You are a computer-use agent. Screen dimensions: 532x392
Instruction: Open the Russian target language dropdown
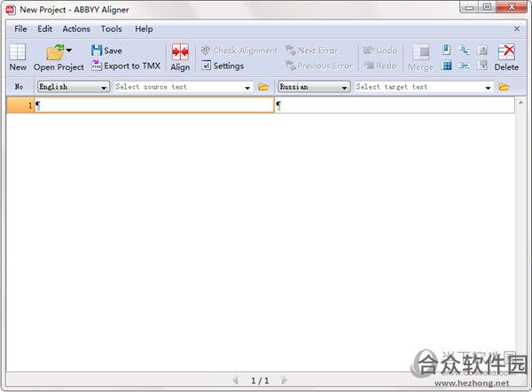(x=314, y=87)
